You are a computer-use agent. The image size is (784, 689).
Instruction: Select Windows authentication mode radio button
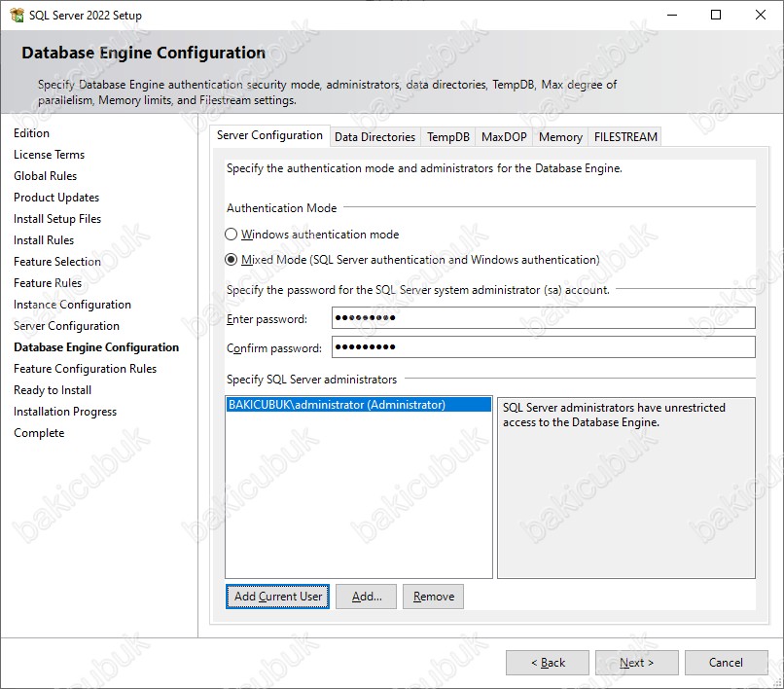tap(231, 235)
